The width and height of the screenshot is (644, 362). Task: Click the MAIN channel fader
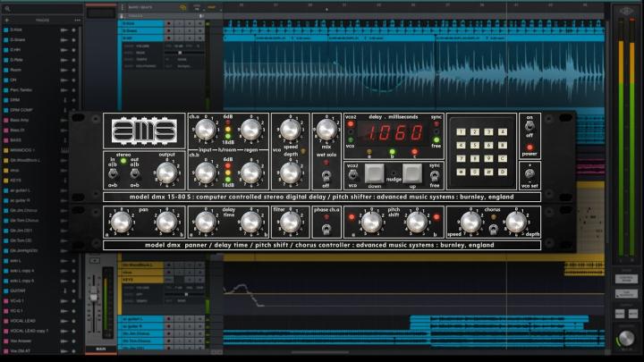coord(94,295)
